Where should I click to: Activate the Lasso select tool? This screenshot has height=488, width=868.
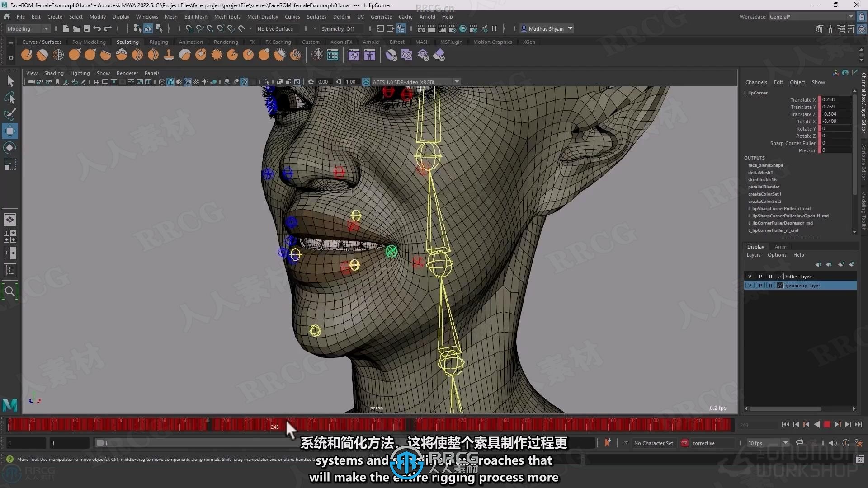coord(10,98)
